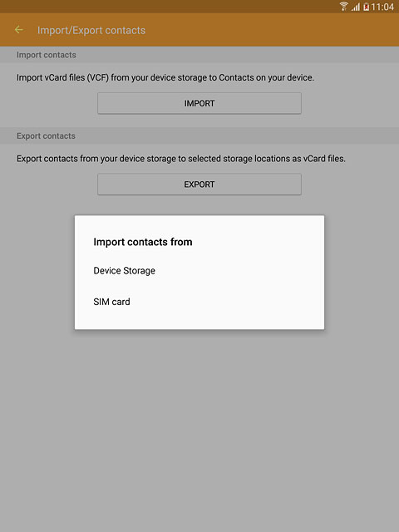Viewport: 399px width, 532px height.
Task: Select Device Storage as the import source
Action: pos(199,270)
